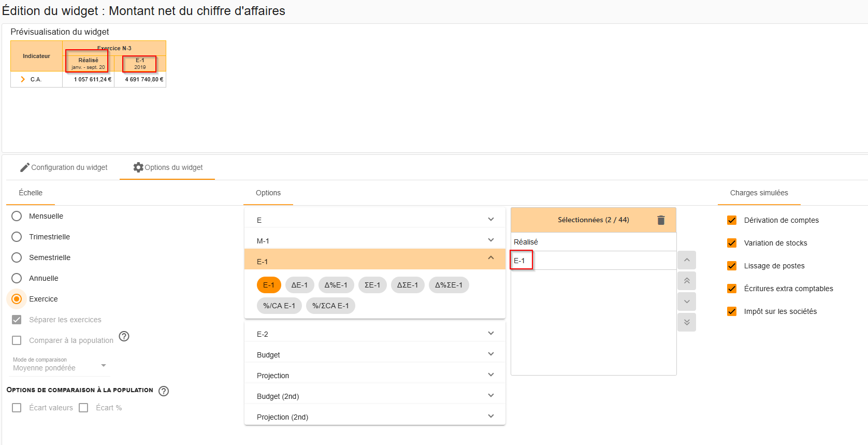Viewport: 868px width, 445px height.
Task: Select the Mensuelle scale radio button
Action: 17,216
